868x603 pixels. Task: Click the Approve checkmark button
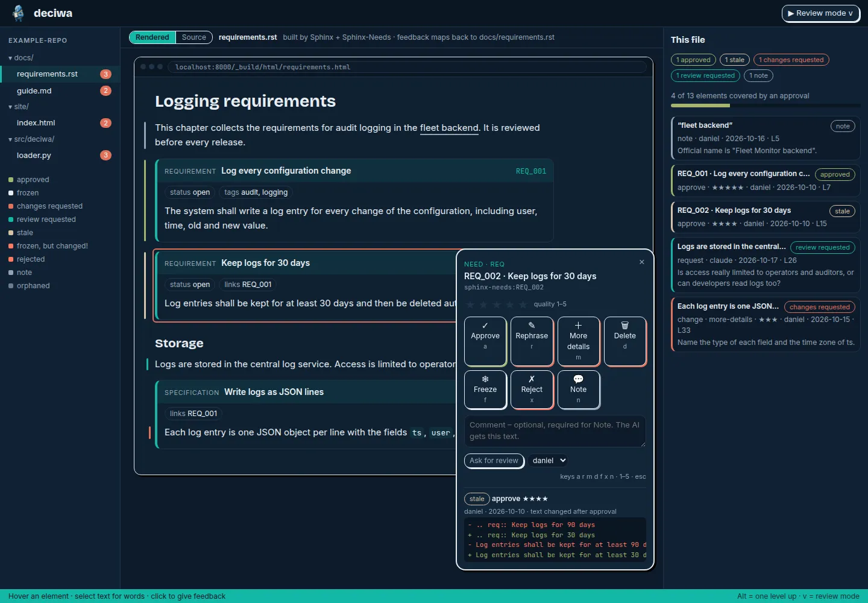485,341
